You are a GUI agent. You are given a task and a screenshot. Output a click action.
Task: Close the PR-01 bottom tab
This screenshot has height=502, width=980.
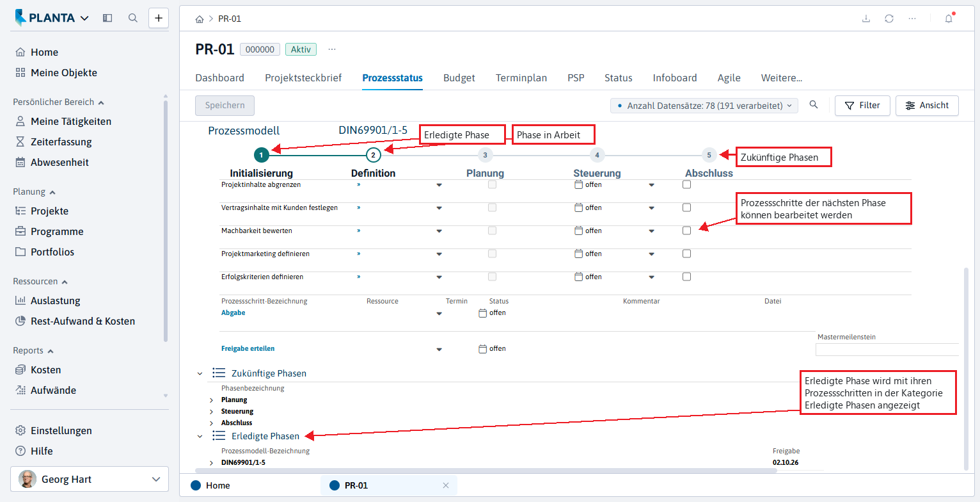(x=446, y=485)
